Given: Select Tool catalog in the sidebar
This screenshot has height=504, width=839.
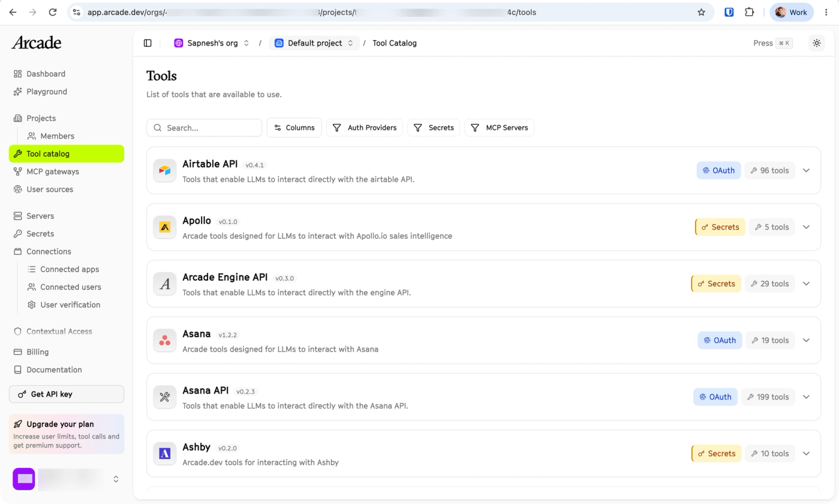Looking at the screenshot, I should point(66,154).
